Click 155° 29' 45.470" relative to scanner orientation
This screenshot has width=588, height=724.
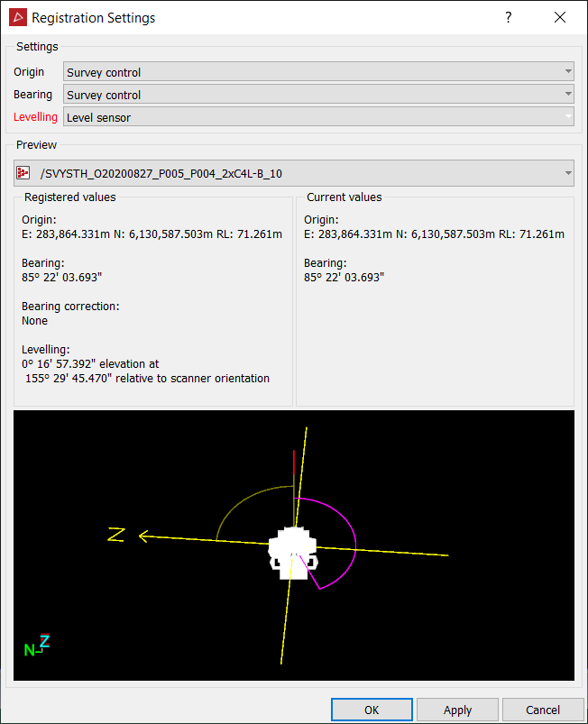147,378
